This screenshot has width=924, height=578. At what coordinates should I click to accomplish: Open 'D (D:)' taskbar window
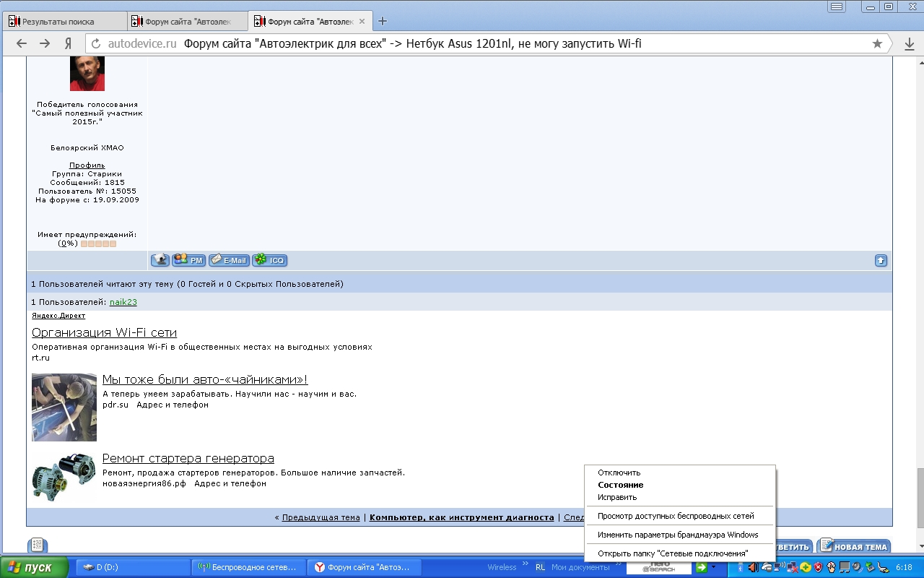point(132,568)
